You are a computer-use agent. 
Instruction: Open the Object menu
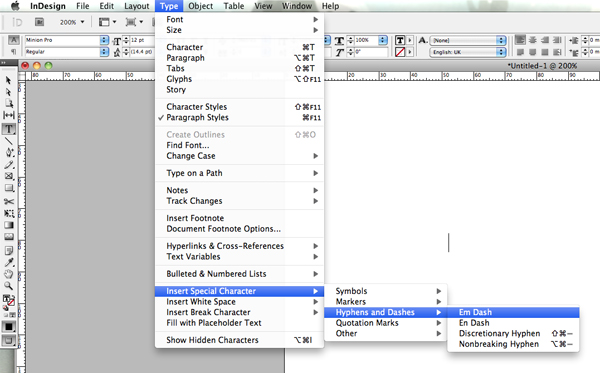[x=201, y=6]
